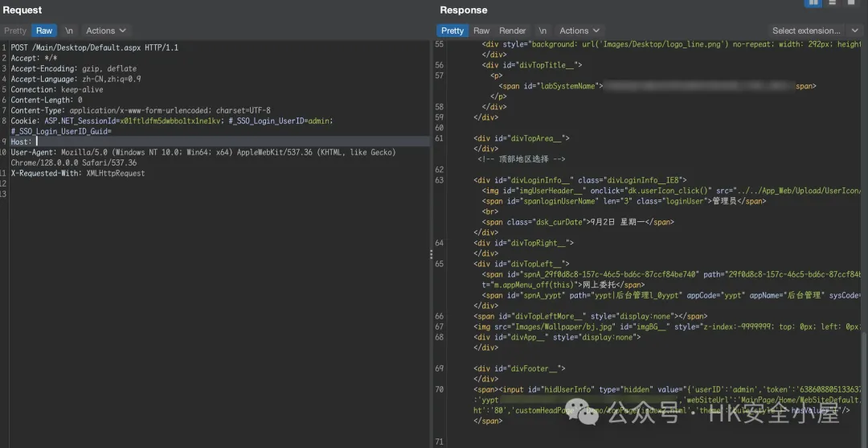Click the ASP.NET_SessionId cookie line

pyautogui.click(x=172, y=121)
